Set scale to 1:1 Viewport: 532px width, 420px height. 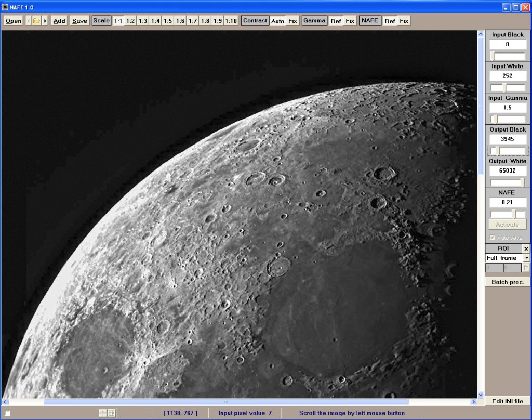[x=118, y=21]
